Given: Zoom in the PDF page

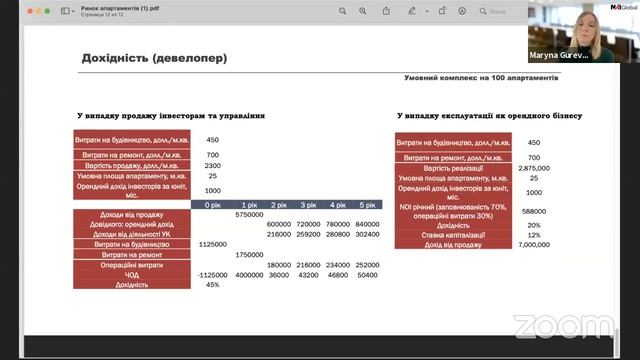Looking at the screenshot, I should [362, 11].
